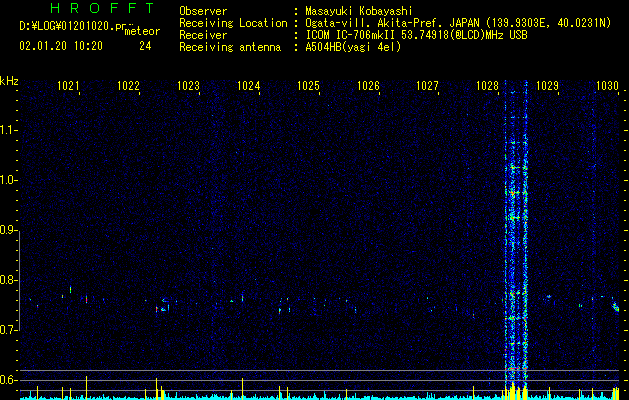The image size is (629, 400).
Task: Select the ICOM IC-706mkII receiver value
Action: pos(416,35)
